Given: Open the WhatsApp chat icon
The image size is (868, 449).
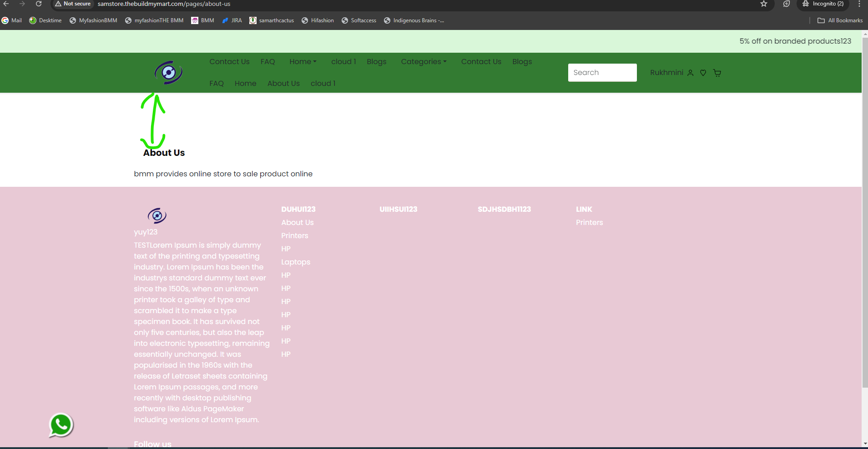Looking at the screenshot, I should tap(61, 425).
